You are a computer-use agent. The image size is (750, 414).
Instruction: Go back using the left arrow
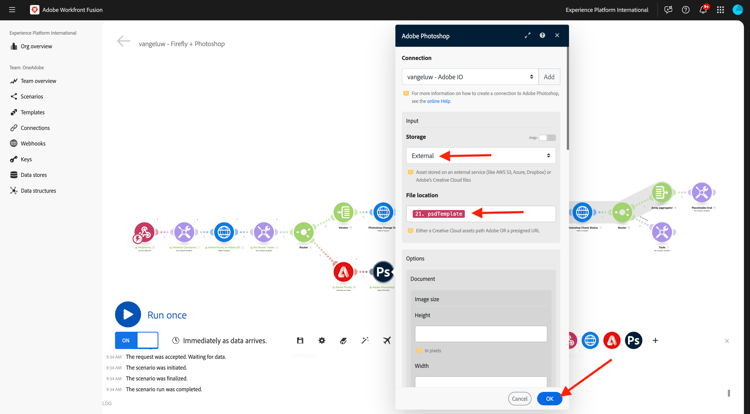pos(123,42)
